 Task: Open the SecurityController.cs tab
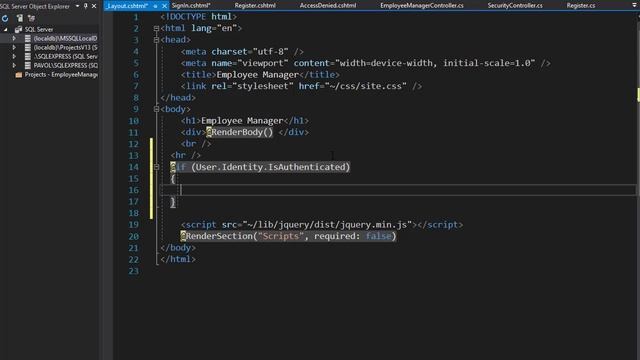pos(515,6)
